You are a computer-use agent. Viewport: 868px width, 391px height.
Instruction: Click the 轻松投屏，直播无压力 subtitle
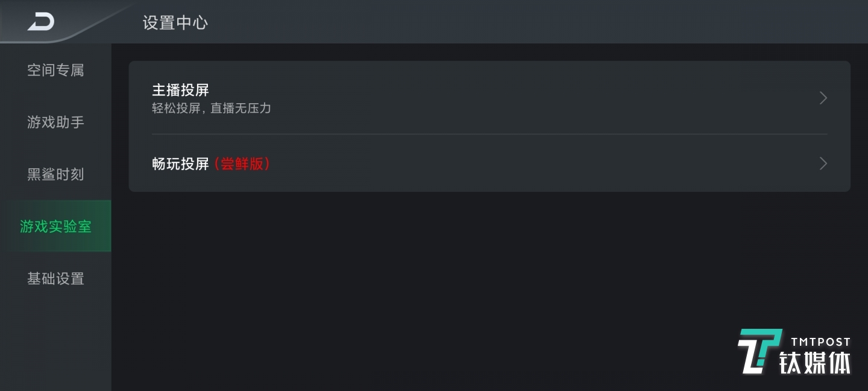coord(211,109)
